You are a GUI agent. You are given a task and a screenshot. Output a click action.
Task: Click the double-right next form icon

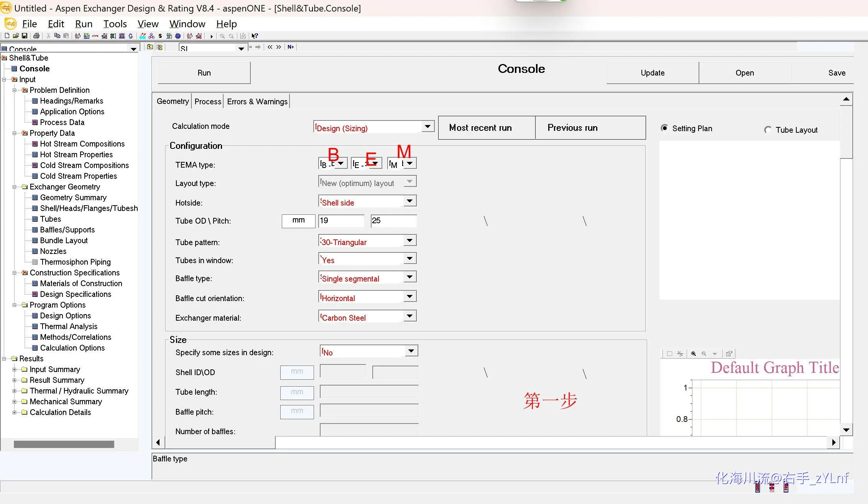click(279, 47)
